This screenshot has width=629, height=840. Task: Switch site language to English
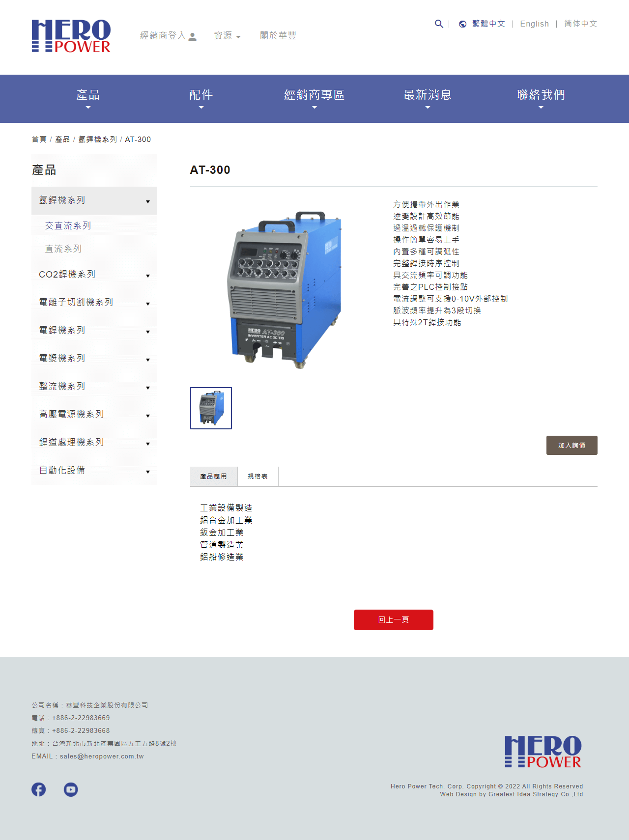(x=535, y=24)
